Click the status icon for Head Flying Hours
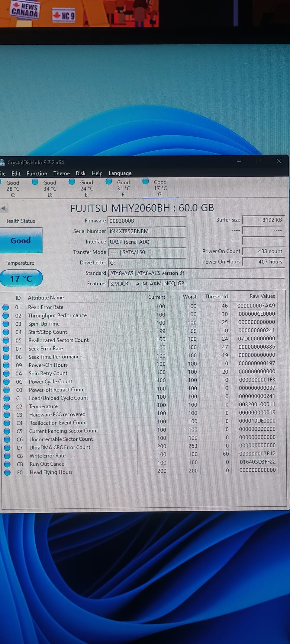 (7, 472)
